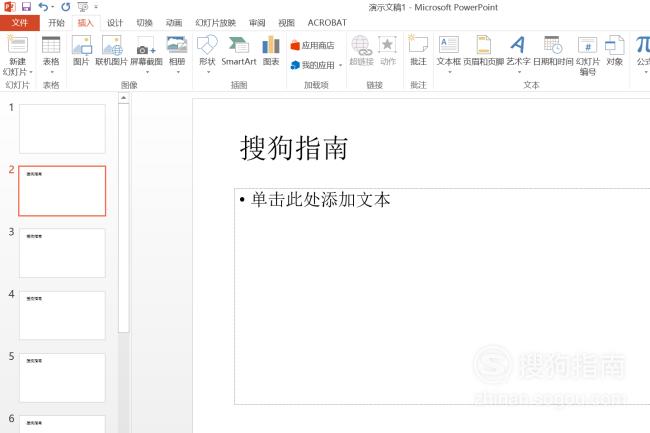This screenshot has height=433, width=650.
Task: Open the 审阅 Review tab
Action: point(257,23)
